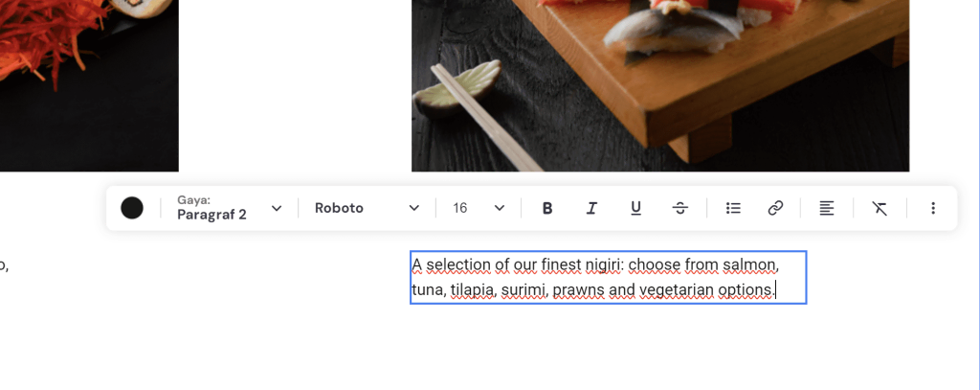Add a hyperlink with the link icon
This screenshot has height=390, width=980.
[x=776, y=208]
